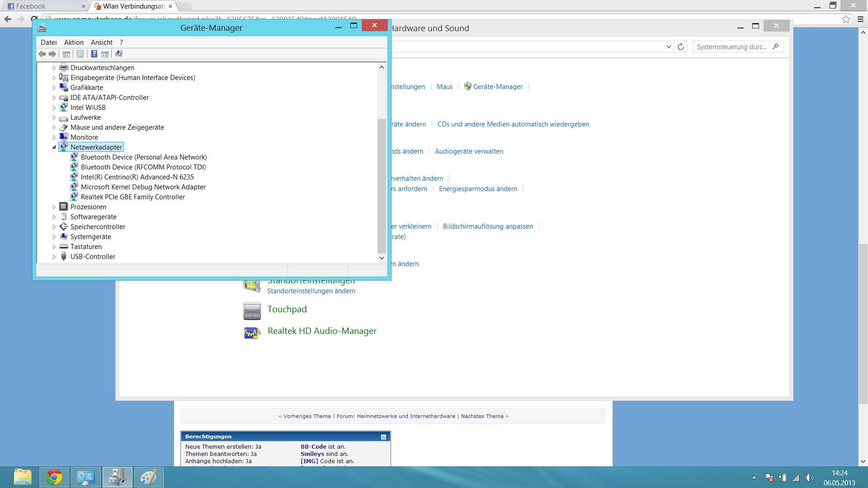Click the scan for hardware changes icon

(119, 54)
